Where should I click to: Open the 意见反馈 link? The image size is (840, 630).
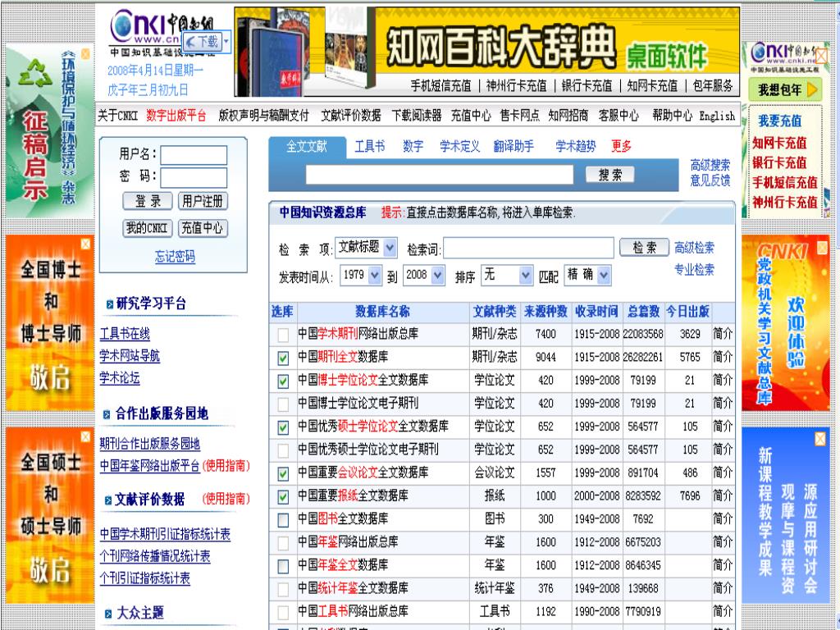[710, 180]
